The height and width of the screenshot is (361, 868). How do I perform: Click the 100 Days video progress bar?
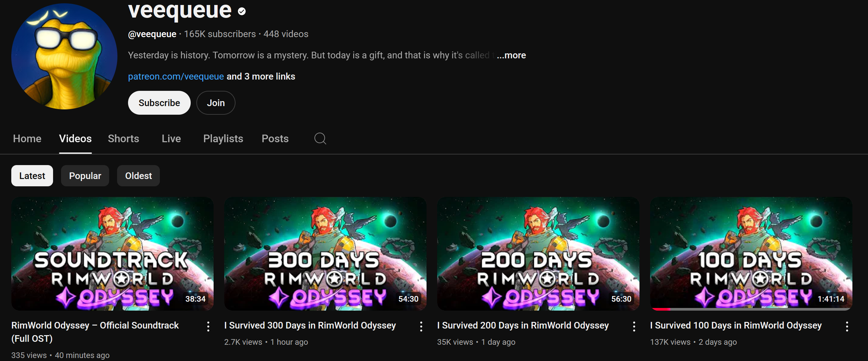pyautogui.click(x=751, y=309)
